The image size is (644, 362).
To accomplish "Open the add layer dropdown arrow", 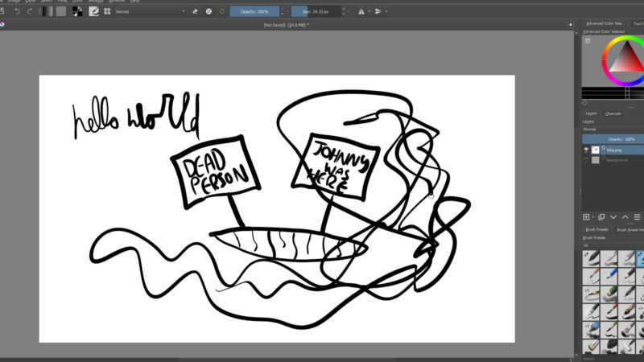I will point(593,216).
